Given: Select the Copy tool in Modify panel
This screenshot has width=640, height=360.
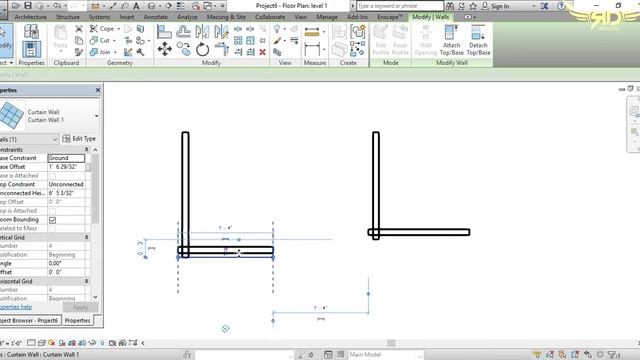Looking at the screenshot, I should (x=184, y=49).
